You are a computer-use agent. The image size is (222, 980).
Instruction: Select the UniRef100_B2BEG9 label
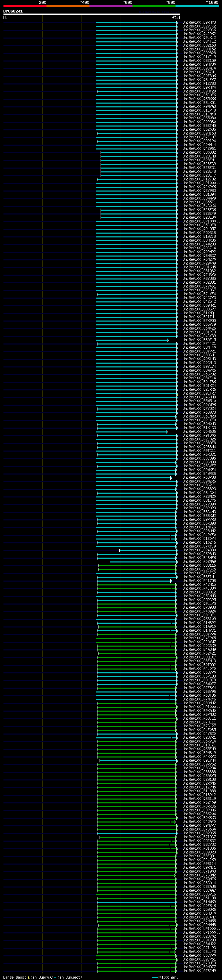pos(199,164)
